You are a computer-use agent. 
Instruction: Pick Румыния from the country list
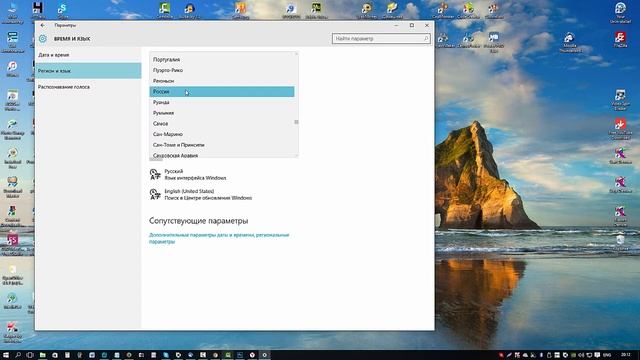coord(222,113)
